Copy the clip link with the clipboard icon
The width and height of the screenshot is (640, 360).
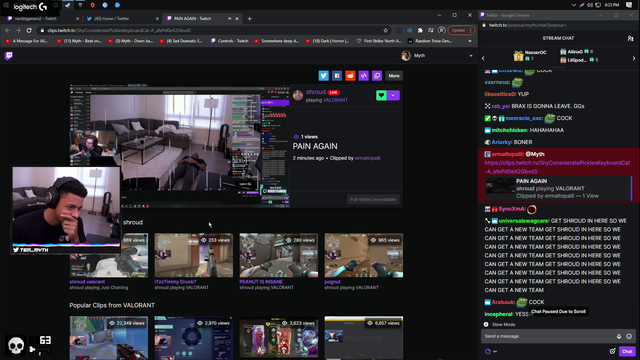[377, 76]
